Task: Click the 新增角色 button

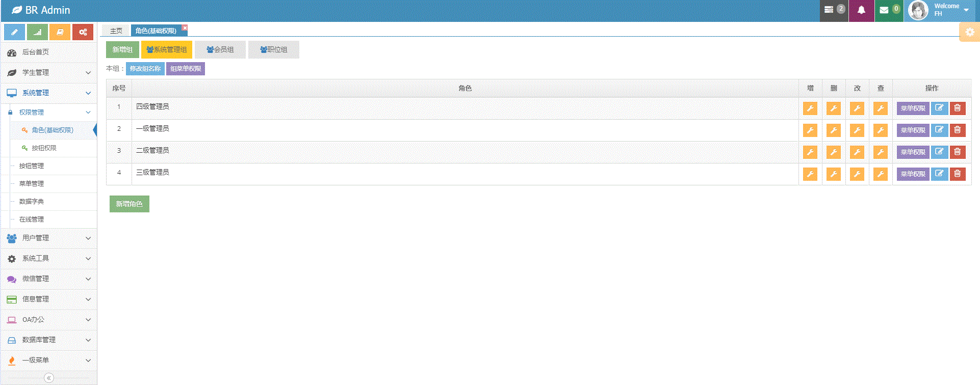Action: point(130,204)
